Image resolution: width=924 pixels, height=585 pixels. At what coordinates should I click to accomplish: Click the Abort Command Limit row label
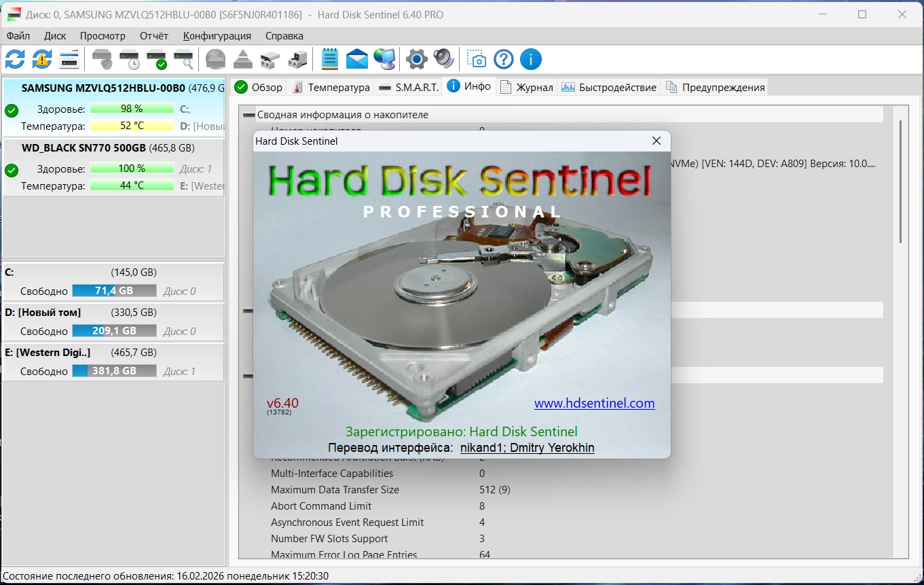[x=321, y=506]
